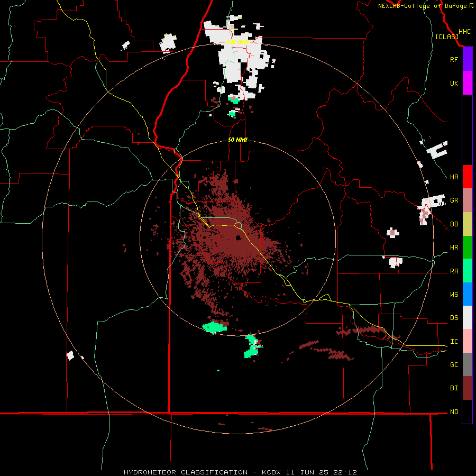Viewport: 476px width, 476px height.
Task: Click the RF purple legend swatch
Action: (467, 59)
